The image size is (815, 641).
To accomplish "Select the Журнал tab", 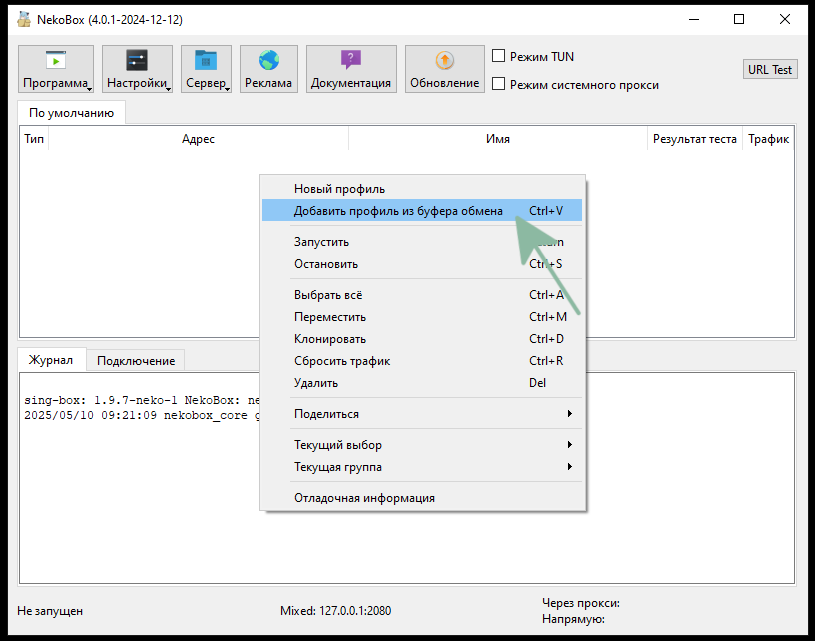I will pyautogui.click(x=51, y=360).
